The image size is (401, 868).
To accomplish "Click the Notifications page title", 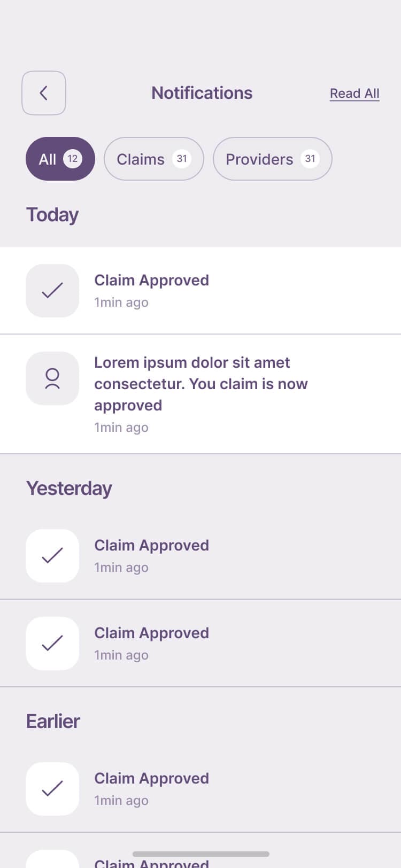I will tap(202, 93).
